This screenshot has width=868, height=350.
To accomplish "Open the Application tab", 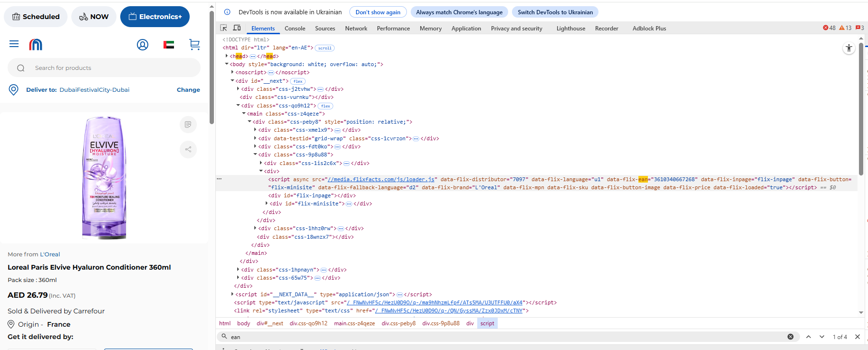I will point(466,29).
